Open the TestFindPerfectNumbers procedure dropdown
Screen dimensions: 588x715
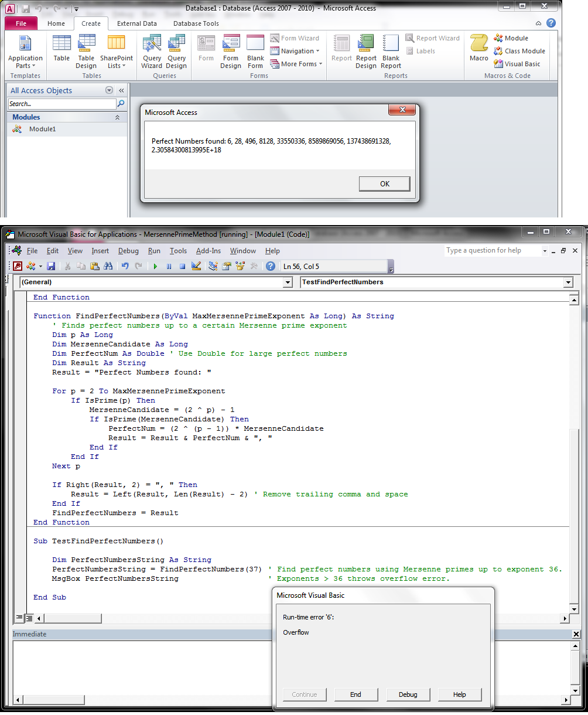click(568, 282)
